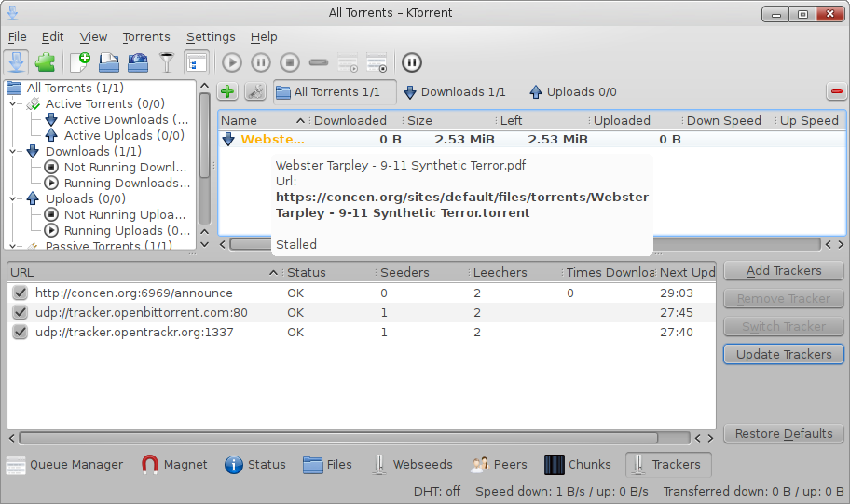Click the wrench edit filter icon

(x=255, y=91)
